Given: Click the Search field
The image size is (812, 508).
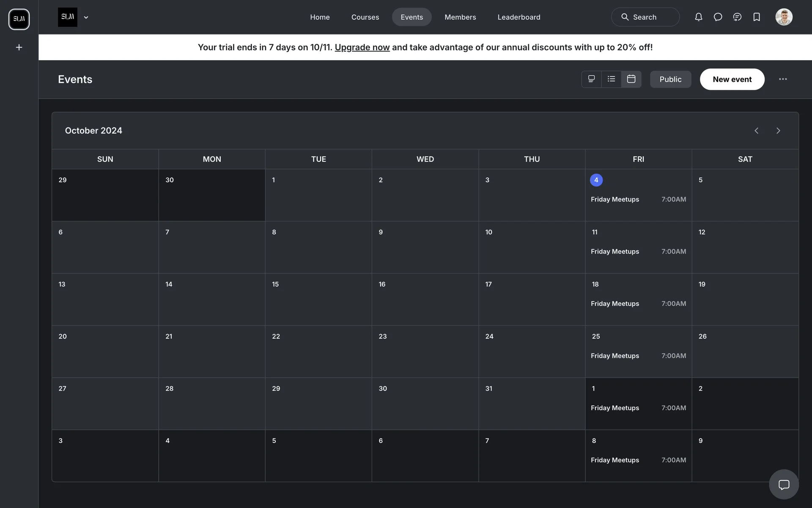Looking at the screenshot, I should click(645, 17).
